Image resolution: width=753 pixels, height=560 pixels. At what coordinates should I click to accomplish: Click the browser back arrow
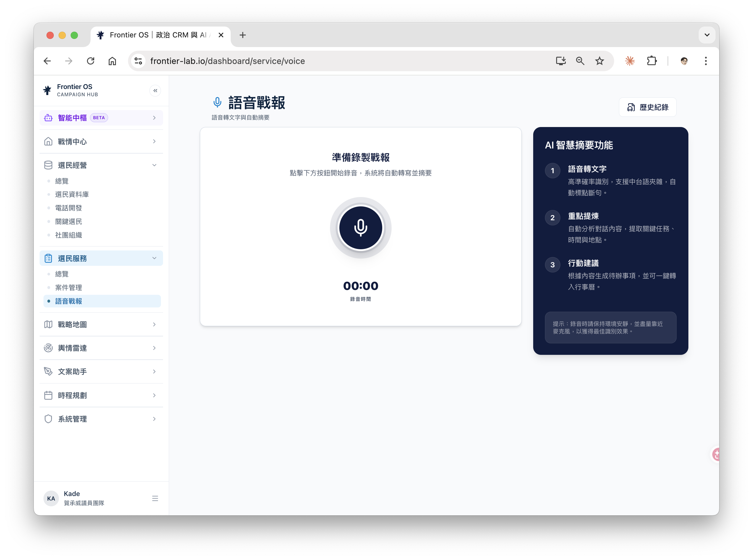(47, 61)
